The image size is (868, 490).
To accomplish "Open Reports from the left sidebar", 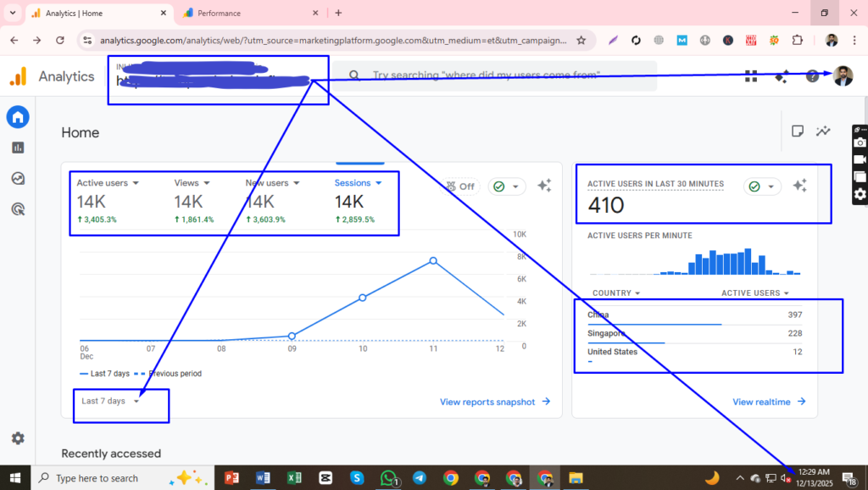I will point(18,147).
